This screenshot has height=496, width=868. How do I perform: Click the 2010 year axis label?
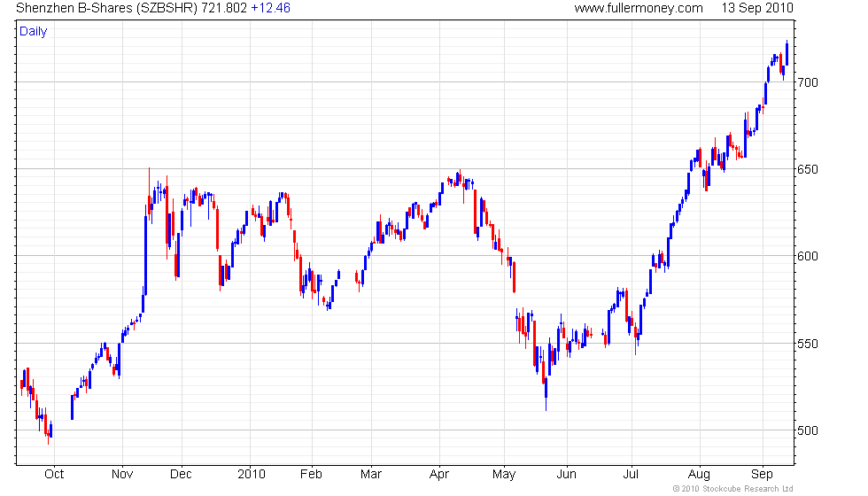point(252,475)
